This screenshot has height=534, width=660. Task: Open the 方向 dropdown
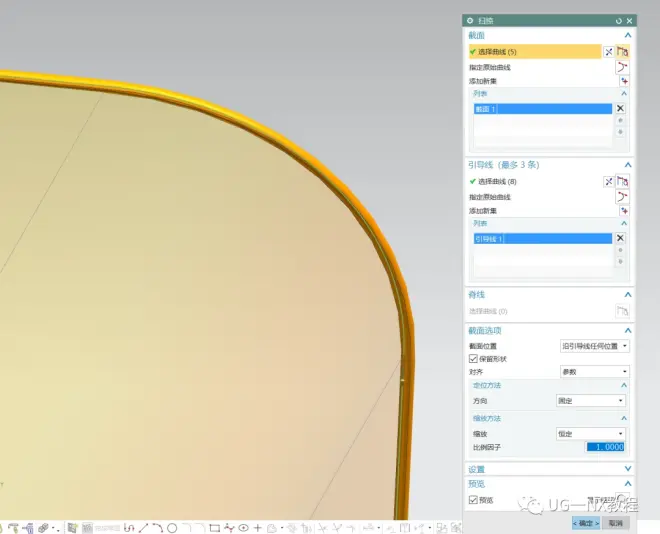pos(590,400)
